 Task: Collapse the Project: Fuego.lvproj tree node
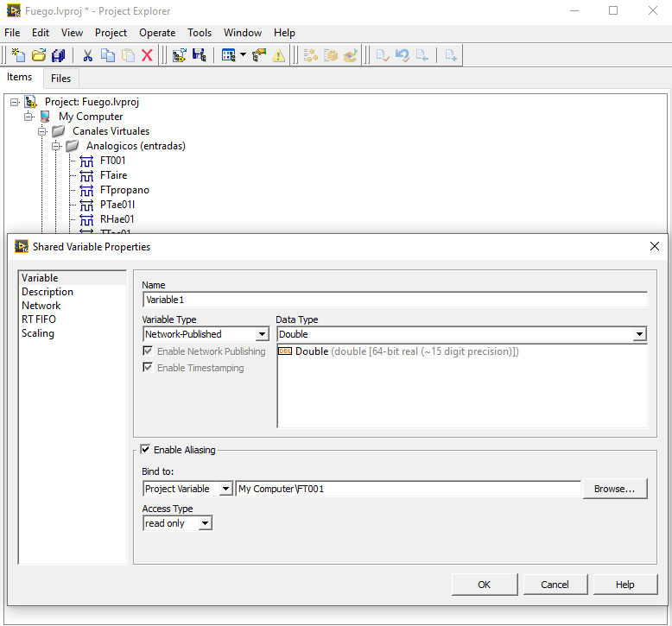(15, 102)
